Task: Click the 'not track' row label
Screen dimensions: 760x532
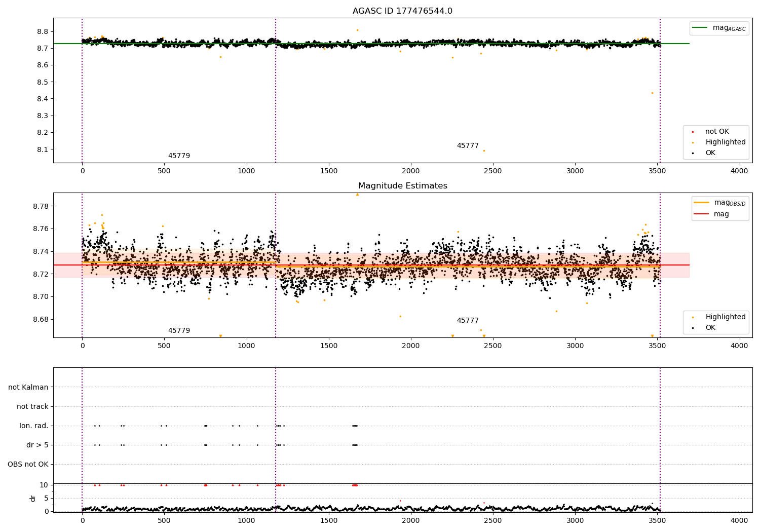Action: tap(32, 407)
